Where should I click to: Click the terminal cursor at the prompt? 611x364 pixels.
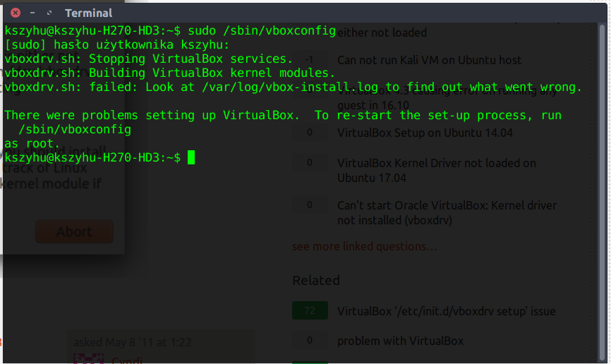(191, 157)
